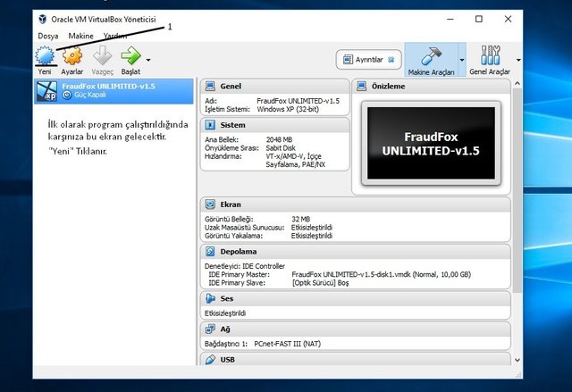Click the Ayrıntılar button

click(x=368, y=60)
